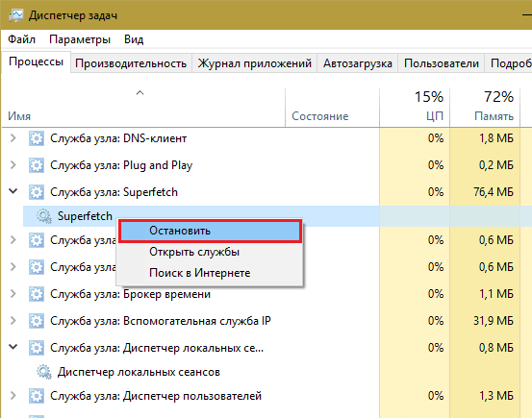Screen dimensions: 532x418
Task: Click the Superfetch child service gear icon
Action: coord(43,216)
